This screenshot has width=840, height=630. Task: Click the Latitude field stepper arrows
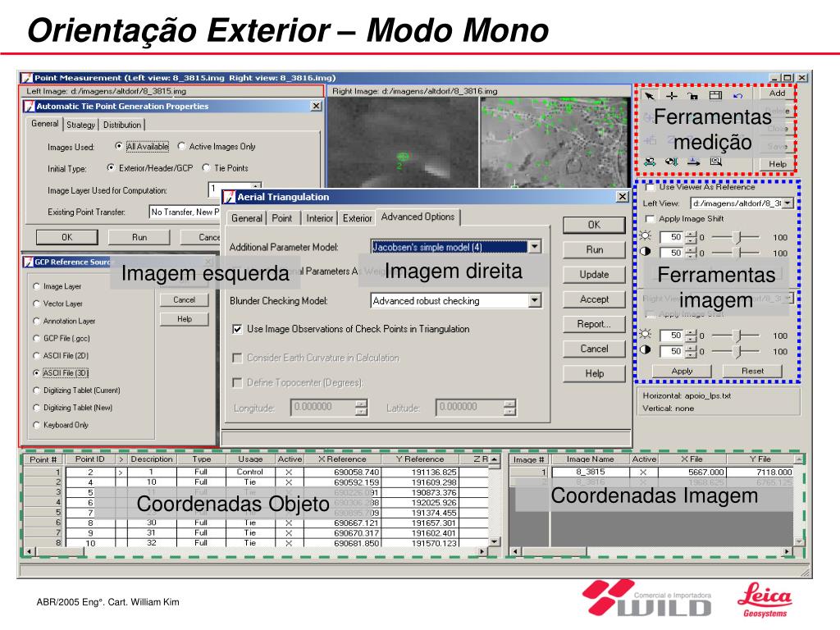click(x=509, y=409)
